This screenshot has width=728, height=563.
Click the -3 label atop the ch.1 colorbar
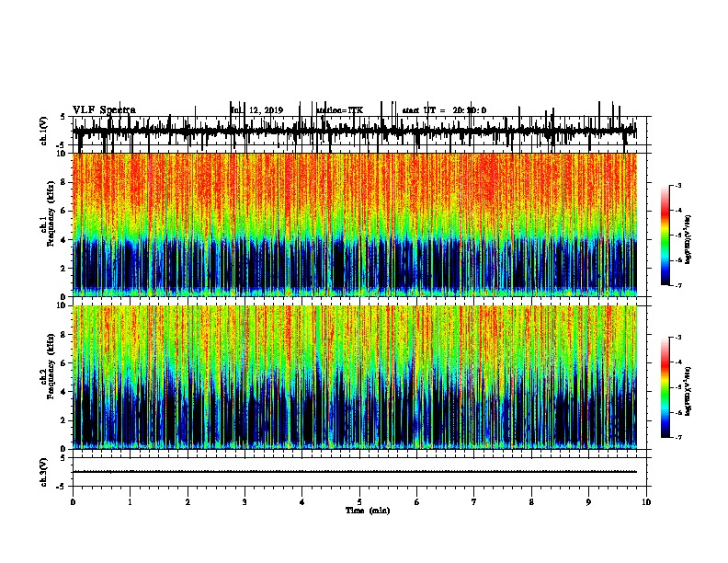678,185
